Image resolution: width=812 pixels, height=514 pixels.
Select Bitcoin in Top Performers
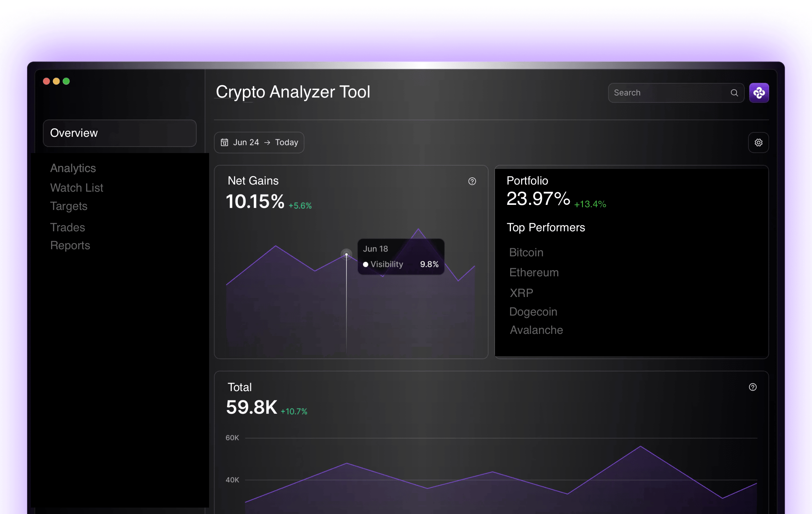coord(526,253)
